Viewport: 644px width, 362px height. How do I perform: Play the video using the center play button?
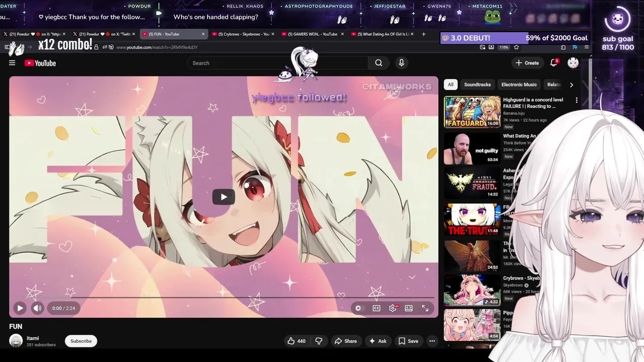pos(223,197)
